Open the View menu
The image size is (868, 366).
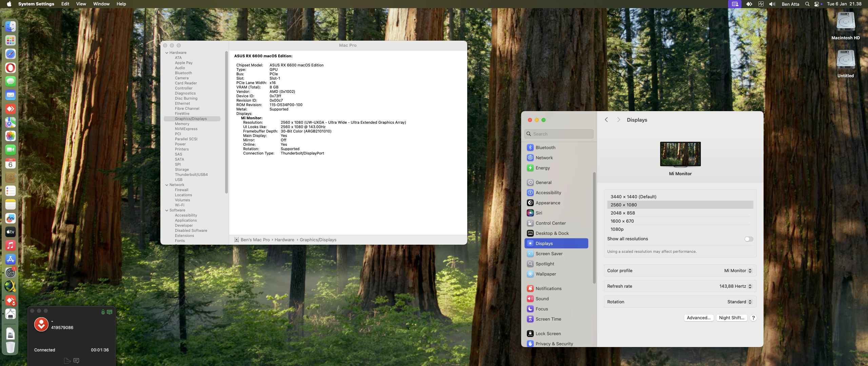[81, 4]
